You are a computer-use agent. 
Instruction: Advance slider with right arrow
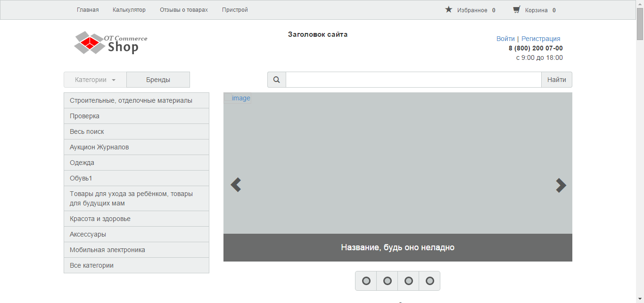tap(561, 185)
